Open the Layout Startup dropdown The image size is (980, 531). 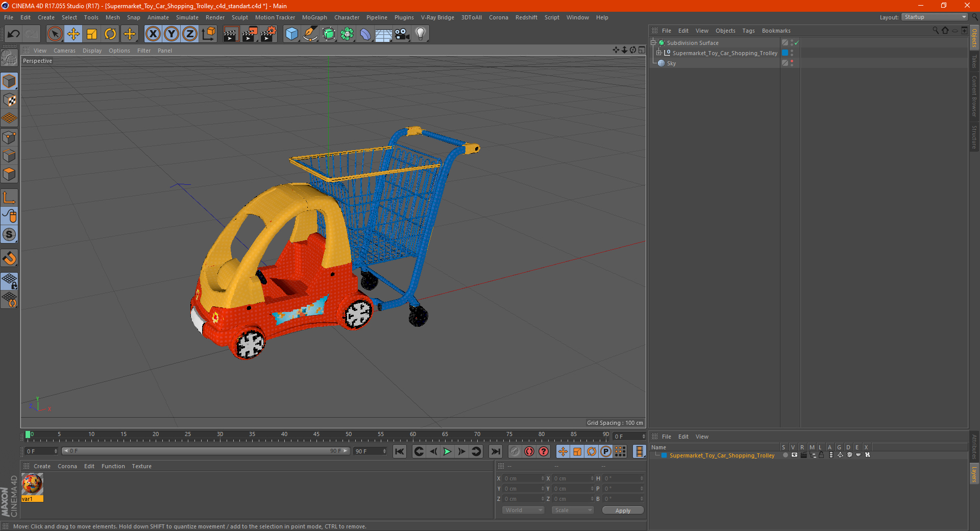[x=935, y=17]
